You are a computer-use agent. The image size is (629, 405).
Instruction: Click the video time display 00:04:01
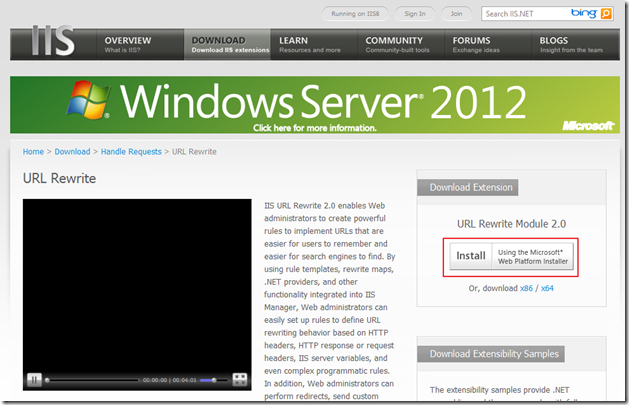point(185,380)
